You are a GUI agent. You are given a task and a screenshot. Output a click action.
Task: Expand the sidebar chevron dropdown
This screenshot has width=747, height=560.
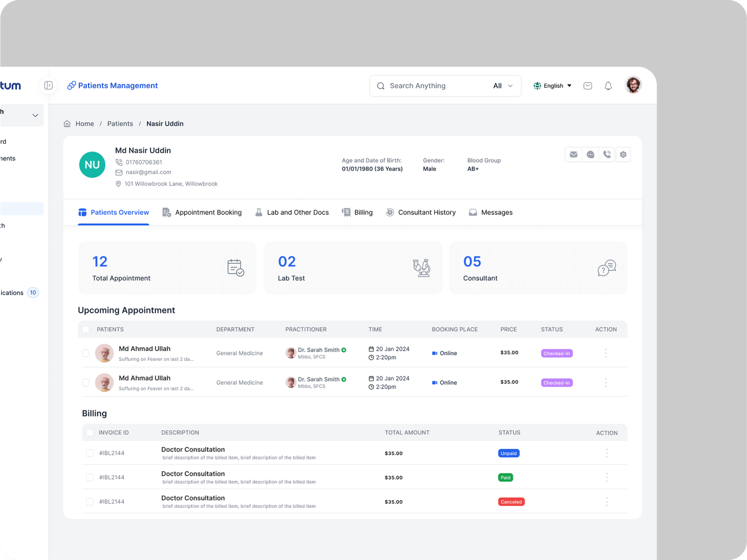(35, 115)
